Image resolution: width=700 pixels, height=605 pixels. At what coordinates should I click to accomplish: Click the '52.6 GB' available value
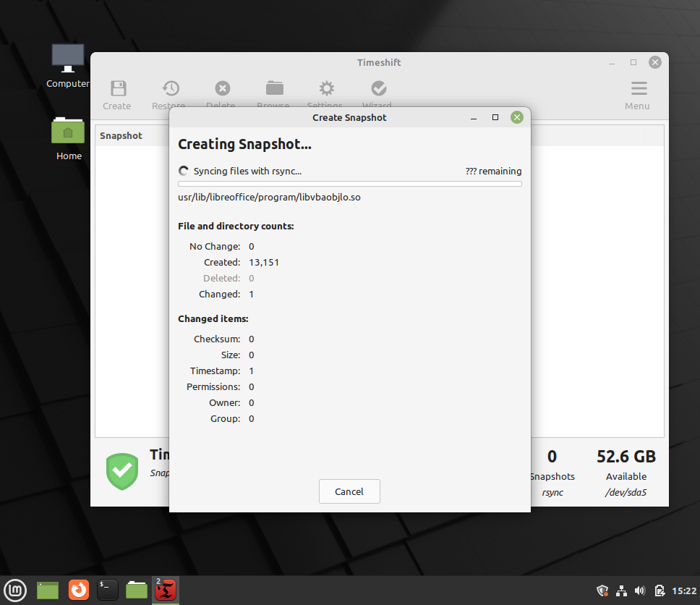pyautogui.click(x=626, y=456)
